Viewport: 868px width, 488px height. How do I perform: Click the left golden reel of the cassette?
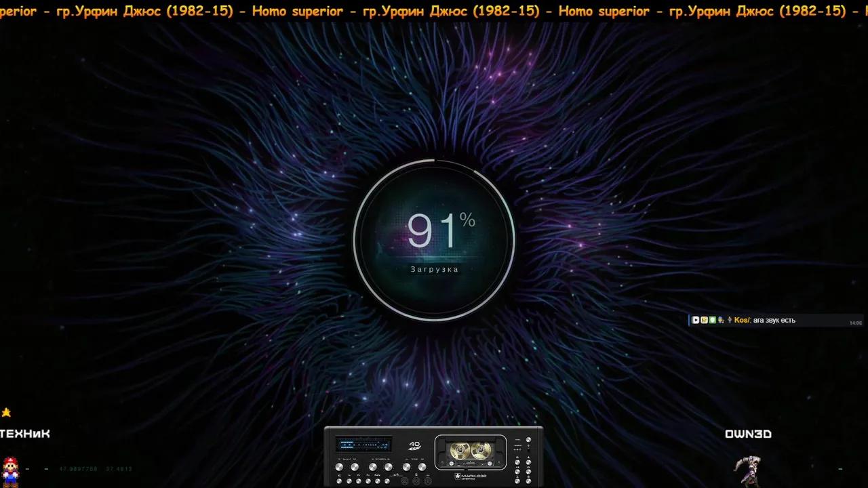click(460, 451)
